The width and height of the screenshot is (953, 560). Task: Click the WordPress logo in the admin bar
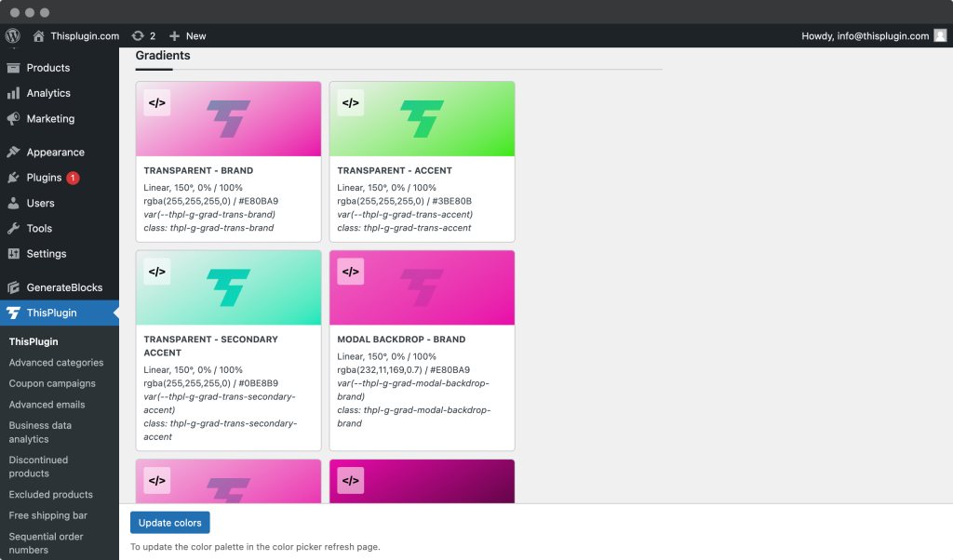(12, 36)
